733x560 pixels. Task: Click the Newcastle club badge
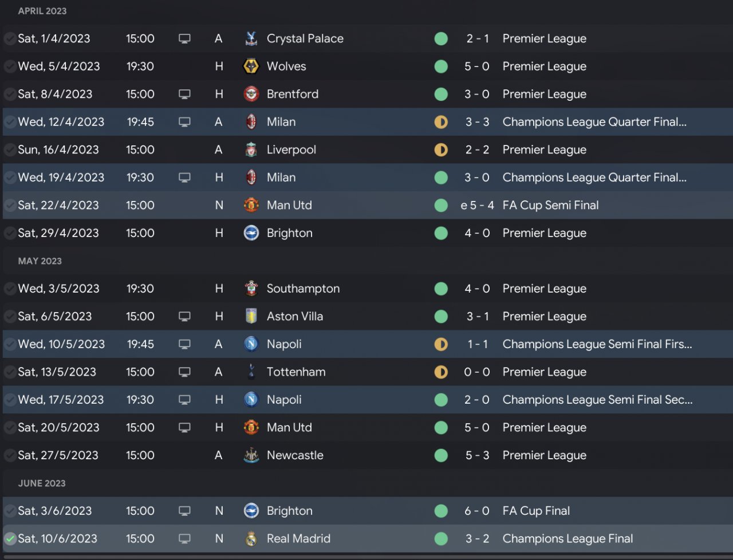251,455
